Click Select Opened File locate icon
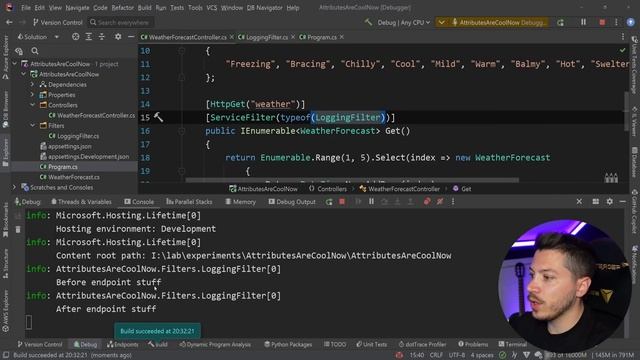The width and height of the screenshot is (640, 360). tap(76, 37)
